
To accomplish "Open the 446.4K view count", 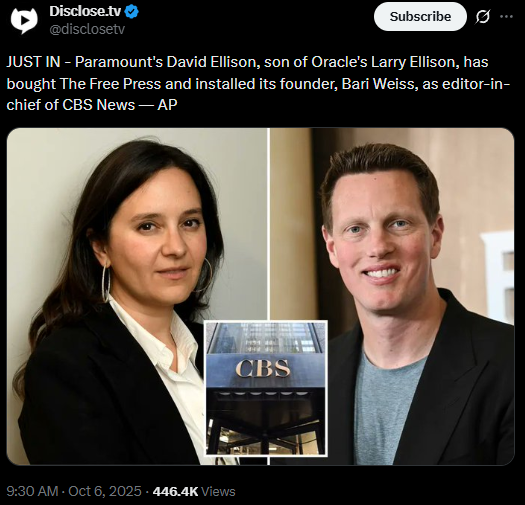I will point(175,491).
